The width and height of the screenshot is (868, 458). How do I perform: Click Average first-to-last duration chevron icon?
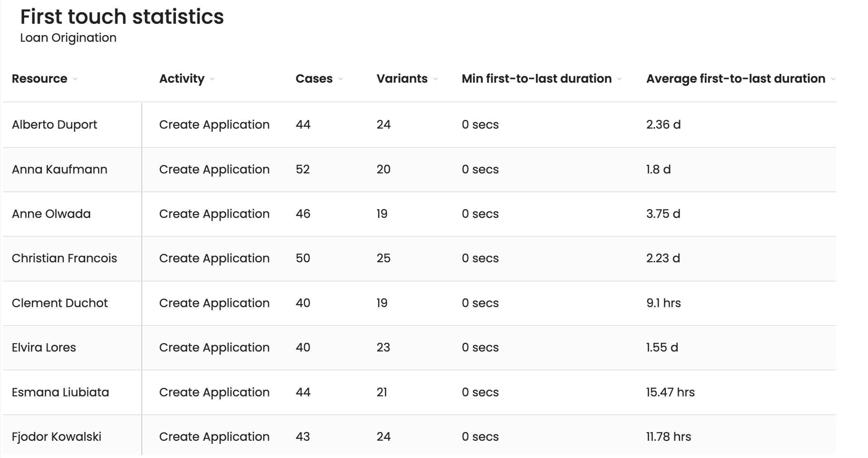tap(833, 79)
